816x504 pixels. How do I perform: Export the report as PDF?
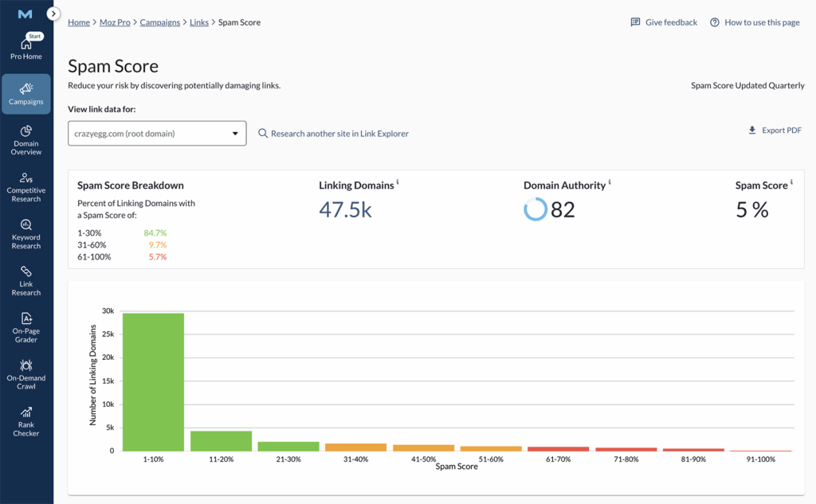[775, 131]
